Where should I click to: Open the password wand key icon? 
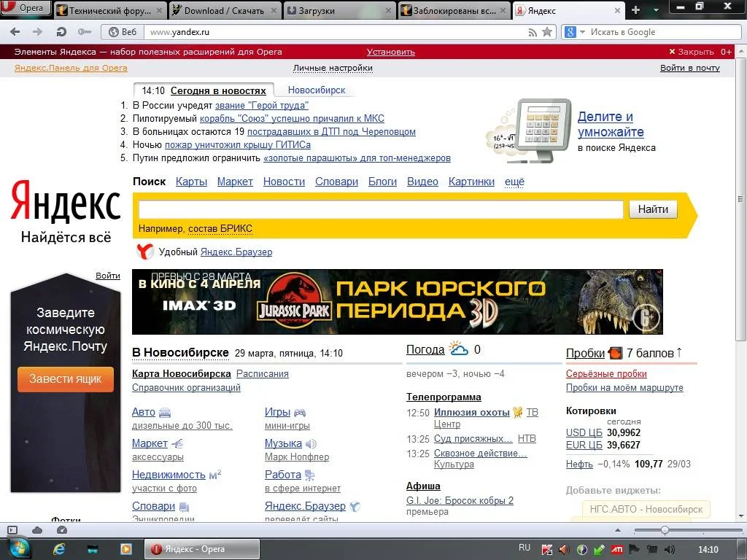click(85, 32)
